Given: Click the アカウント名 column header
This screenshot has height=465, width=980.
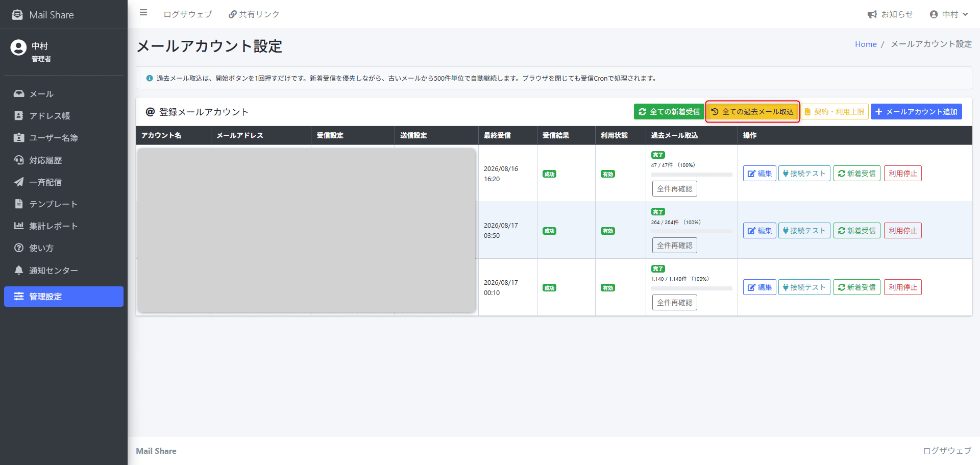Looking at the screenshot, I should coord(174,135).
